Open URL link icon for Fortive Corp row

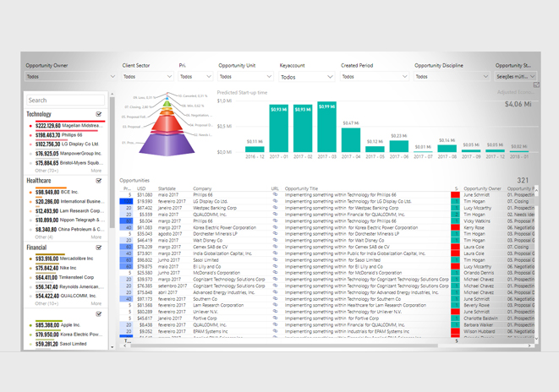click(275, 318)
